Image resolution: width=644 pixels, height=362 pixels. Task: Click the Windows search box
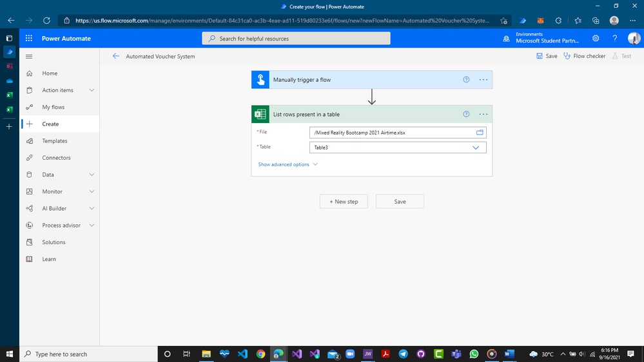(88, 354)
